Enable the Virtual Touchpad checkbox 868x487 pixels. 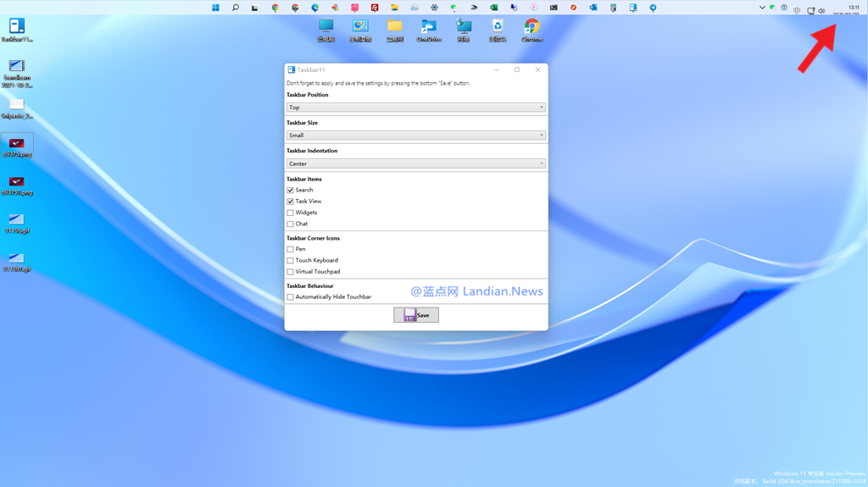pyautogui.click(x=290, y=272)
